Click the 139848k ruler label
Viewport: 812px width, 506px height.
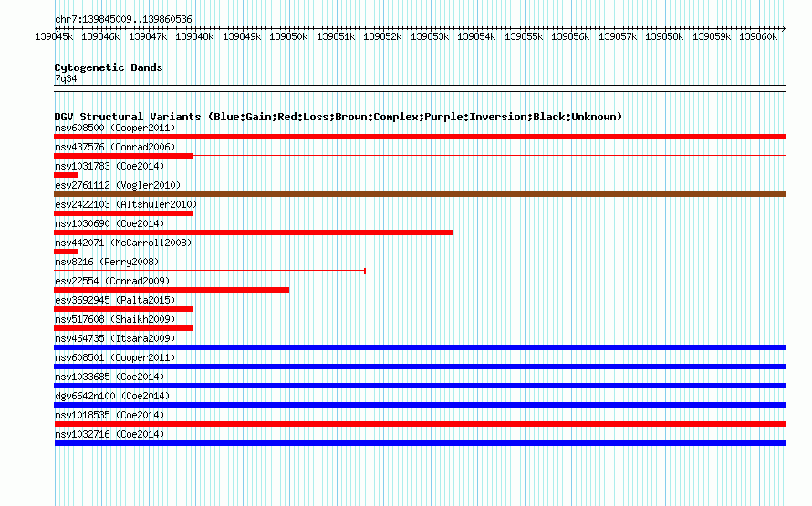(x=194, y=36)
